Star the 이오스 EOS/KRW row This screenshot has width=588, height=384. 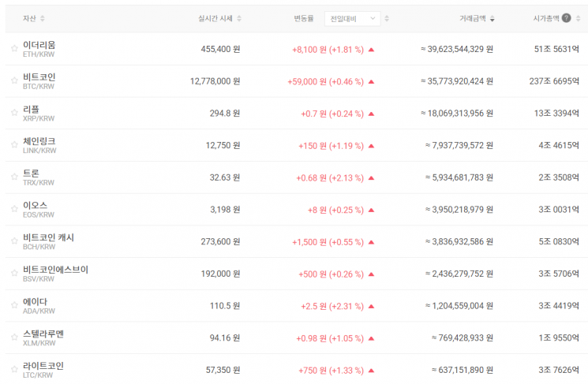[14, 209]
